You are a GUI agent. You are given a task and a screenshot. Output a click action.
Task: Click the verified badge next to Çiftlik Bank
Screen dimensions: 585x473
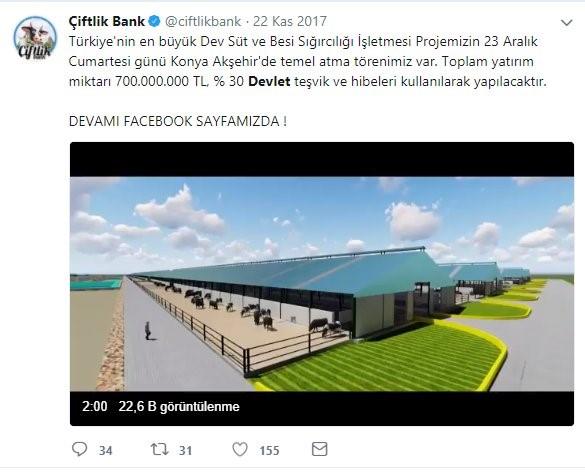154,21
